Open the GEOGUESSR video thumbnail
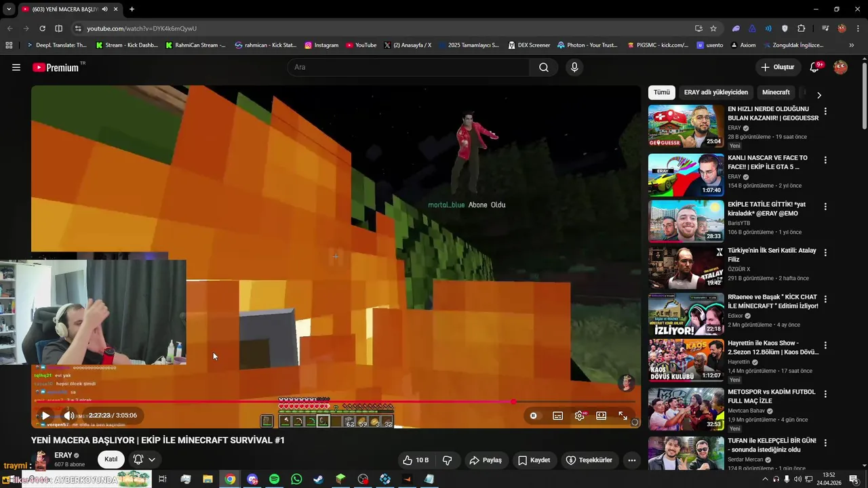Screen dimensions: 868x488 (x=686, y=126)
